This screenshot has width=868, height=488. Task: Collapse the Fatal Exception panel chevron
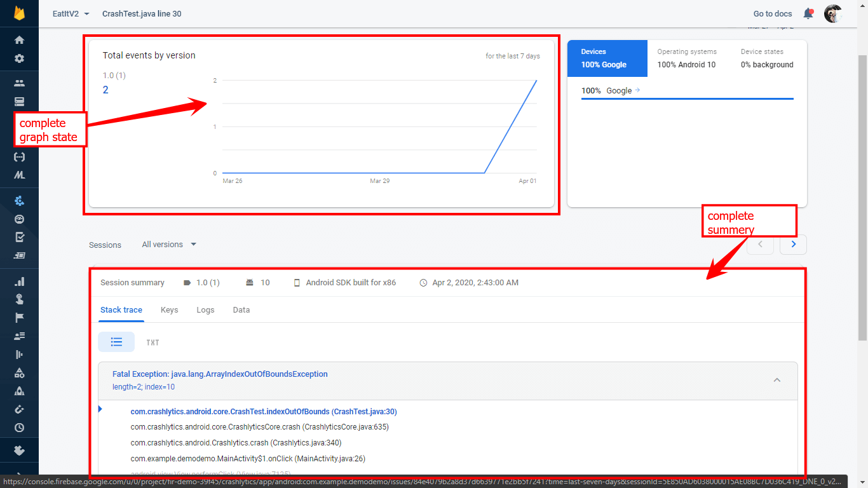click(x=776, y=380)
